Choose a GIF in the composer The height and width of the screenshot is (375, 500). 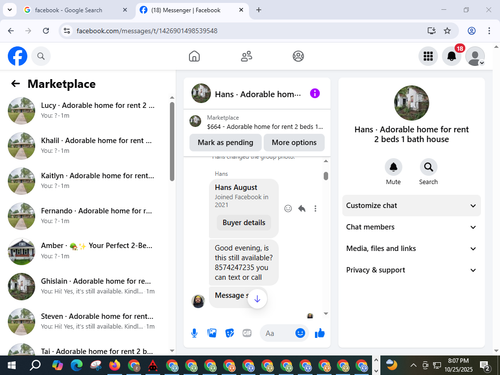(247, 333)
